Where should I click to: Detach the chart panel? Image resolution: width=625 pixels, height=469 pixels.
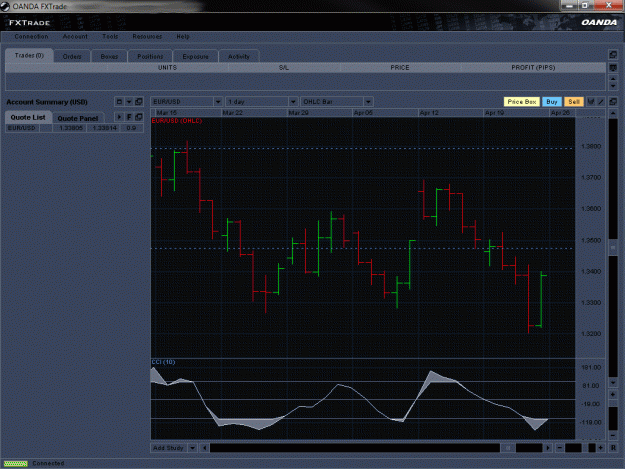tap(613, 102)
